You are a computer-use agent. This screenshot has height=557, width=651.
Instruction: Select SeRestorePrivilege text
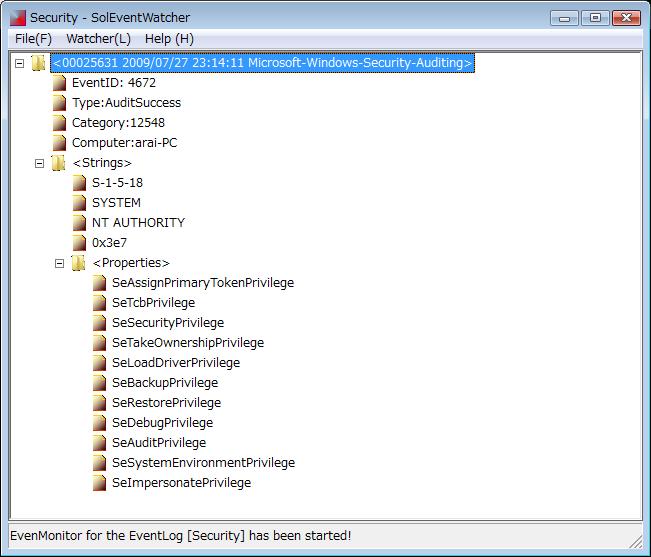tap(166, 403)
